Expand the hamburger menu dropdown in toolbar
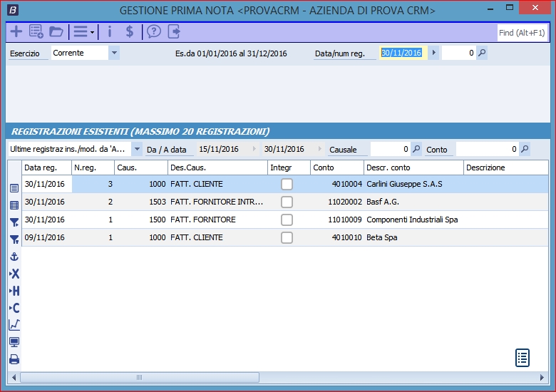Screen dimensions: 556x392 point(84,32)
